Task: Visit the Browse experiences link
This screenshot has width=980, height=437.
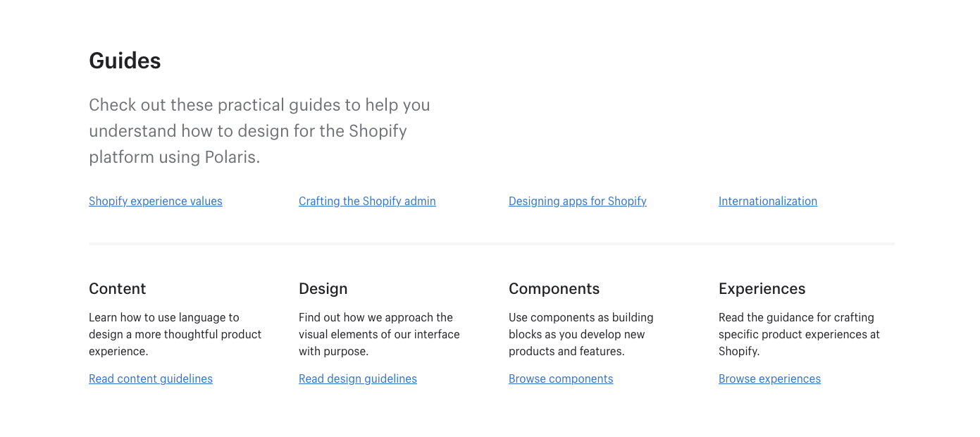Action: (769, 378)
